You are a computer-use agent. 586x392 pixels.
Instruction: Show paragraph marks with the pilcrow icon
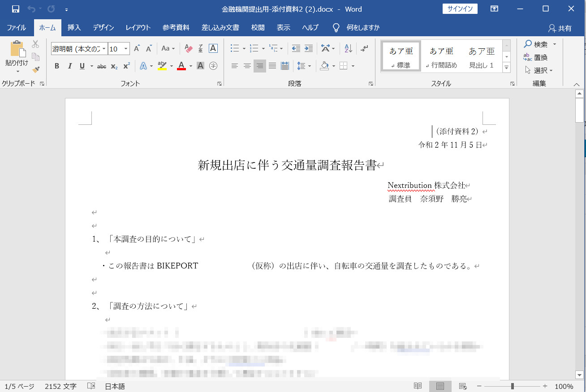(x=365, y=48)
